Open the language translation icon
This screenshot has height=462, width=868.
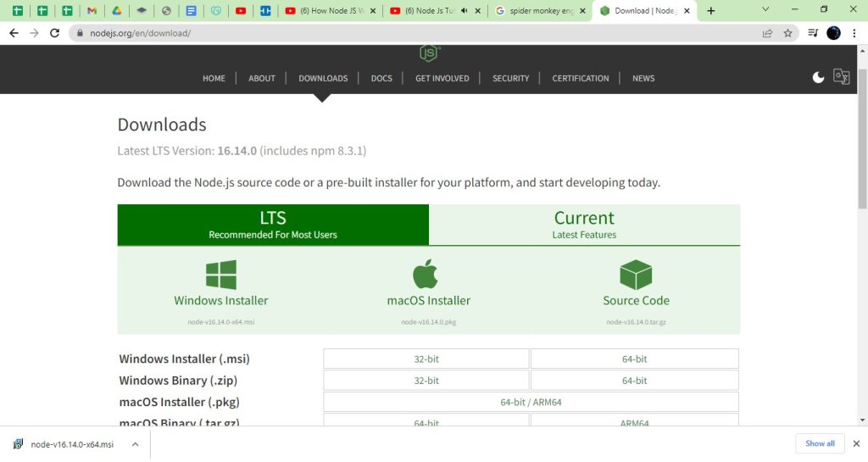(x=841, y=77)
